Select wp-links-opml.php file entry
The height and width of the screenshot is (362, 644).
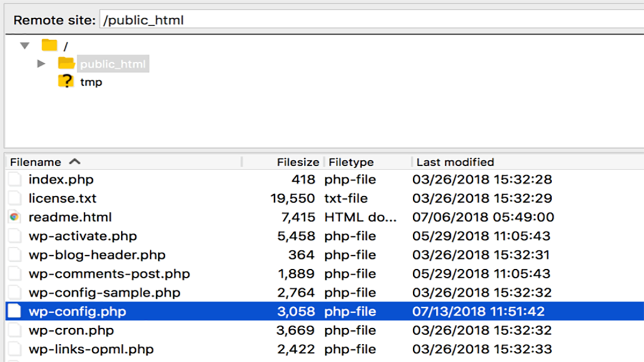pos(325,349)
